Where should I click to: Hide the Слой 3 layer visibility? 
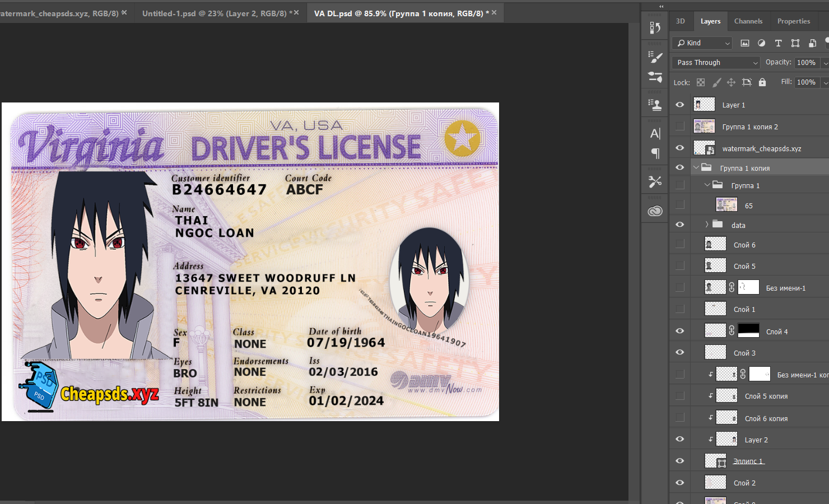(x=679, y=352)
